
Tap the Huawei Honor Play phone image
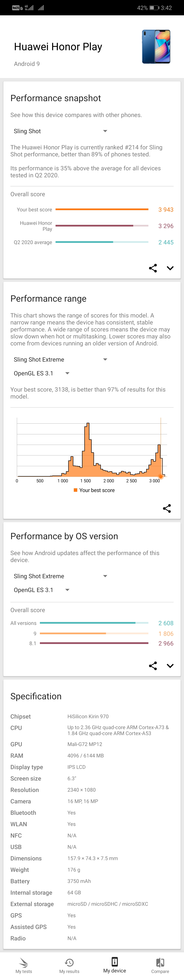click(x=156, y=46)
